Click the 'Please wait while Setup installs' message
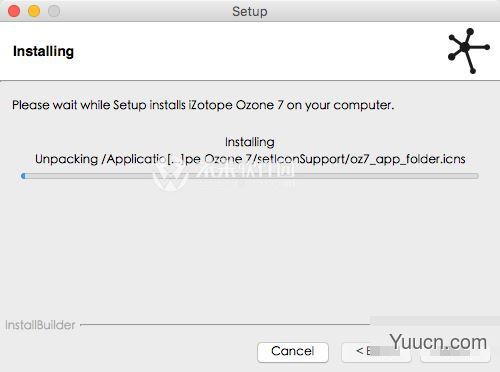This screenshot has width=500, height=372. tap(203, 105)
